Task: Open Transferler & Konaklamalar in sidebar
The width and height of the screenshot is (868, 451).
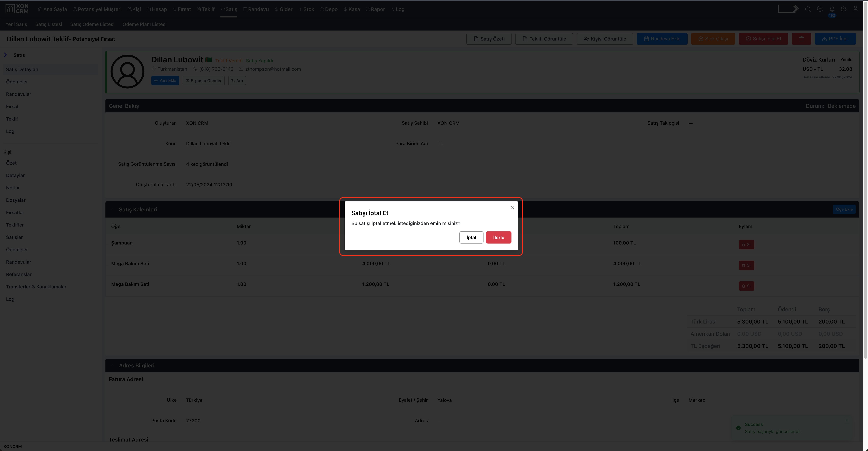Action: coord(36,287)
